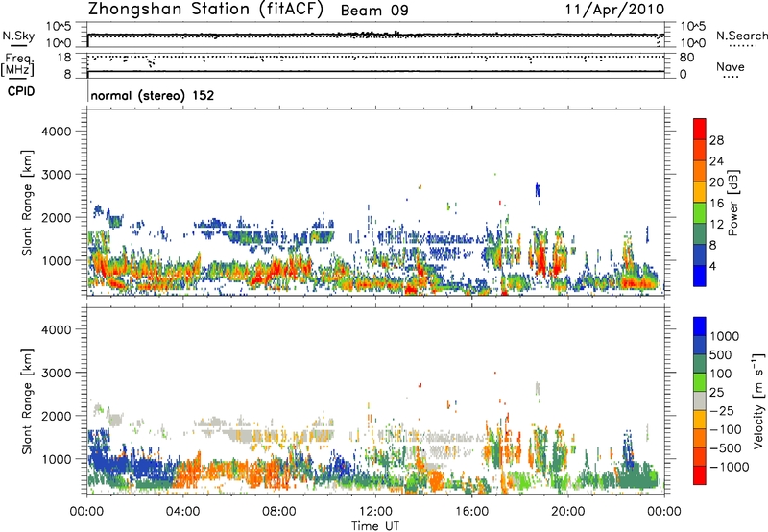Image resolution: width=768 pixels, height=532 pixels.
Task: Click the 'Freq. [MHz]' label
Action: (17, 65)
